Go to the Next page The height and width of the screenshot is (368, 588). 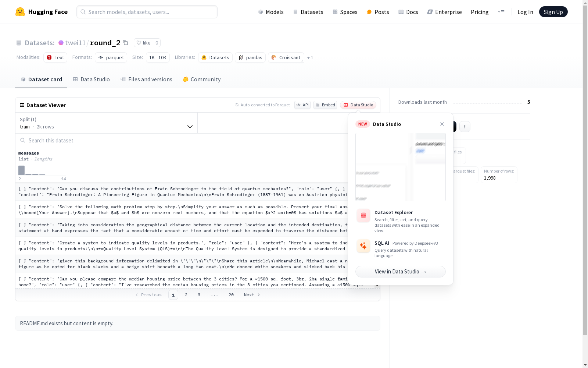coord(252,295)
